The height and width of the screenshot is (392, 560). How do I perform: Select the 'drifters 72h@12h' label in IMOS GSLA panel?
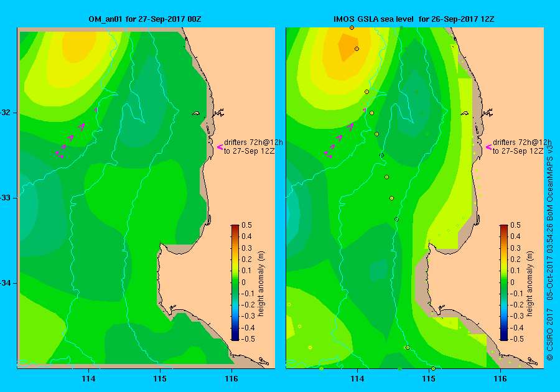click(x=522, y=142)
